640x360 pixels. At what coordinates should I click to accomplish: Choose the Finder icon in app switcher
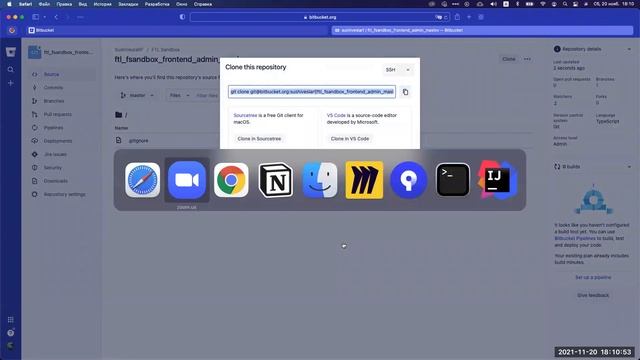coord(320,180)
